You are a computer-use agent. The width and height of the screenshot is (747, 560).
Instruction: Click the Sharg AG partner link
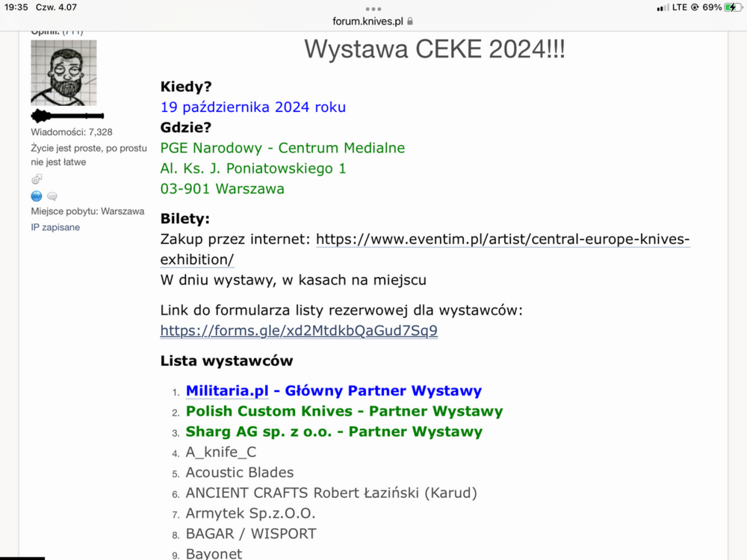(x=335, y=432)
